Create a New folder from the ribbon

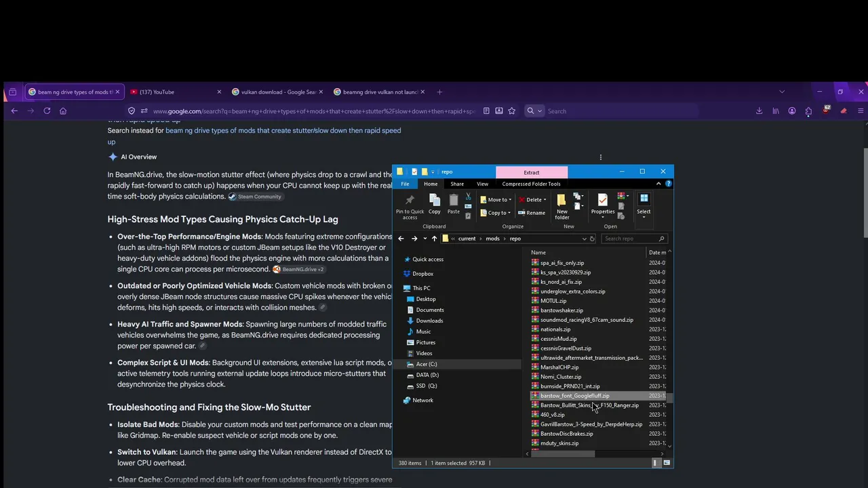click(562, 207)
